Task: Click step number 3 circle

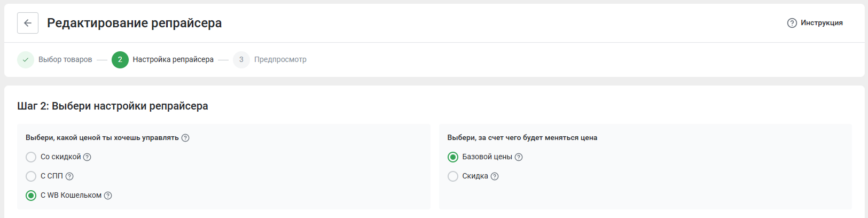Action: (x=241, y=60)
